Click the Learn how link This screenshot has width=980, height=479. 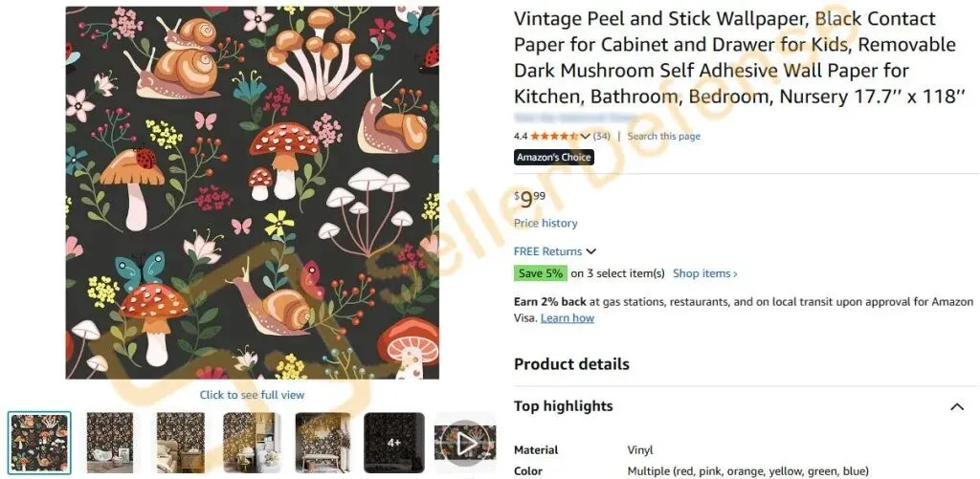(x=568, y=318)
